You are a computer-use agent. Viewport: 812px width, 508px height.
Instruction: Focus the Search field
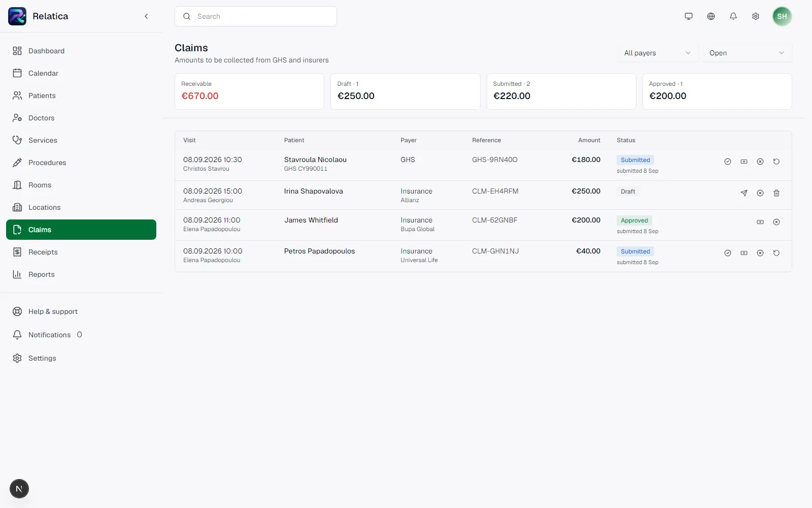tap(256, 16)
